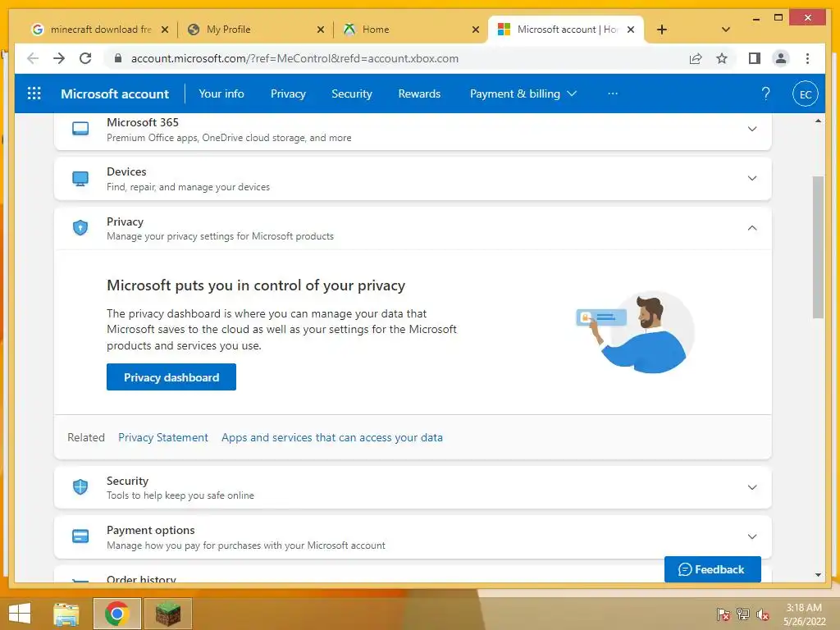Open the Privacy nav item
Screen dimensions: 840x630
point(288,94)
